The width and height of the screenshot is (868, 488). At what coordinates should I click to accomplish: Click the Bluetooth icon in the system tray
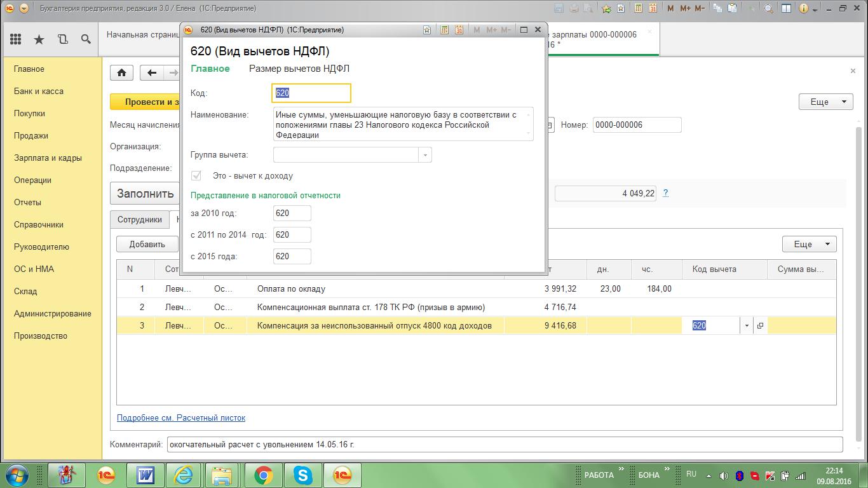(740, 475)
